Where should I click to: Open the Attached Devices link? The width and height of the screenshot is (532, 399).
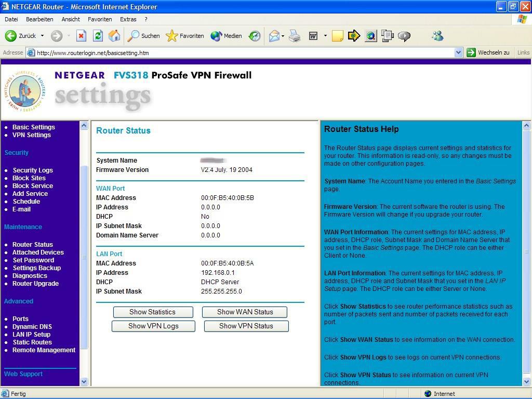[x=38, y=252]
